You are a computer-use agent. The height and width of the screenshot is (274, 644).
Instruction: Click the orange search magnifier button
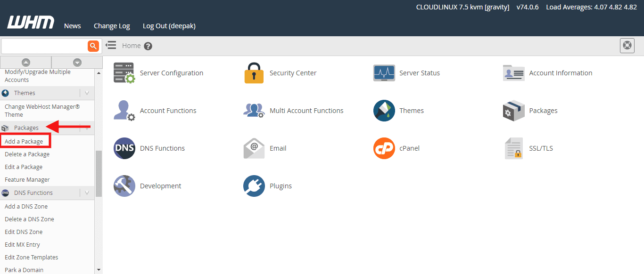(93, 46)
